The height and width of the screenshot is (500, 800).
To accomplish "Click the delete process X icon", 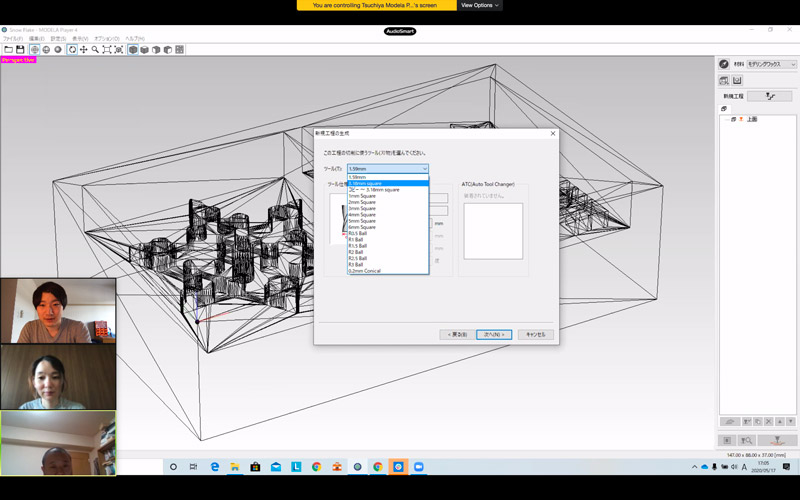I will coord(768,422).
